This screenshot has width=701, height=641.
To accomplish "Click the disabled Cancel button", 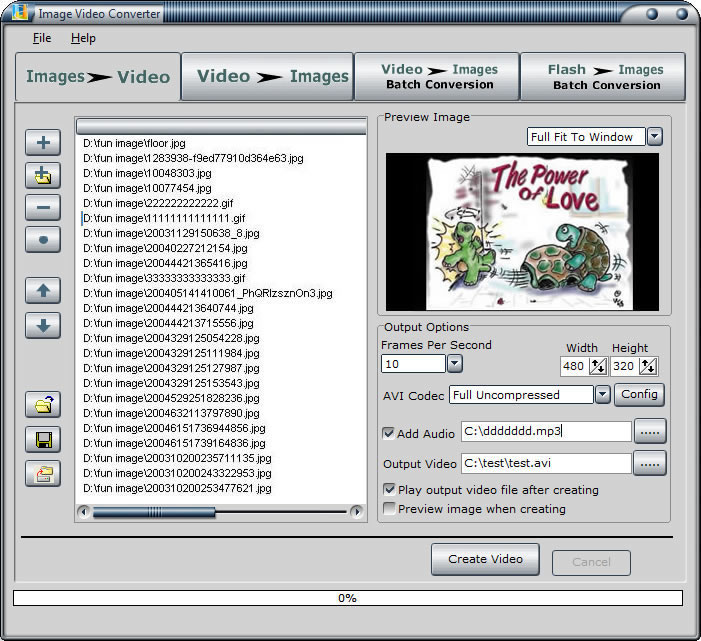I will click(591, 562).
